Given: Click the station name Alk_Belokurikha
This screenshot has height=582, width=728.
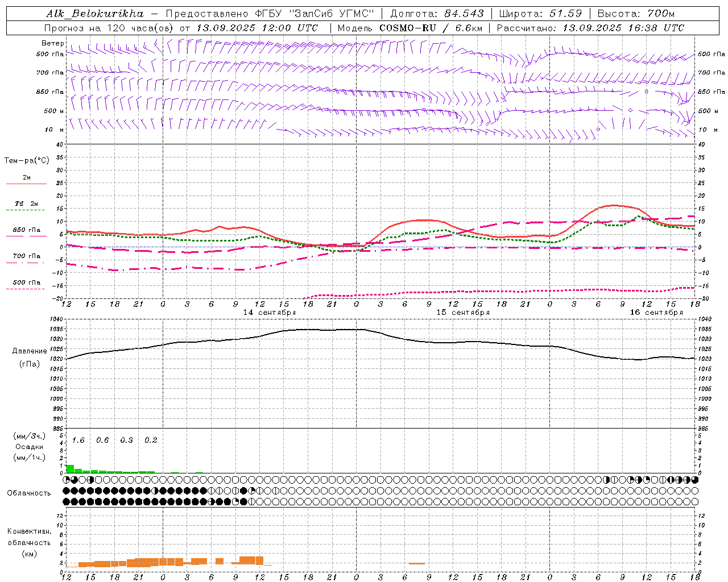Looking at the screenshot, I should click(95, 14).
